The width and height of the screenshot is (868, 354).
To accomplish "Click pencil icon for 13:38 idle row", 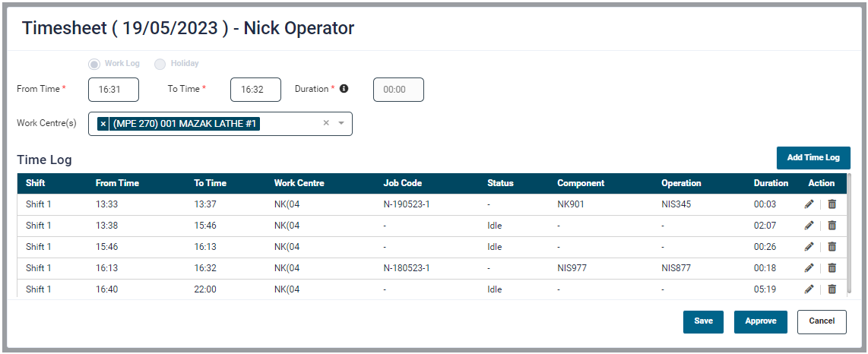I will pos(809,226).
